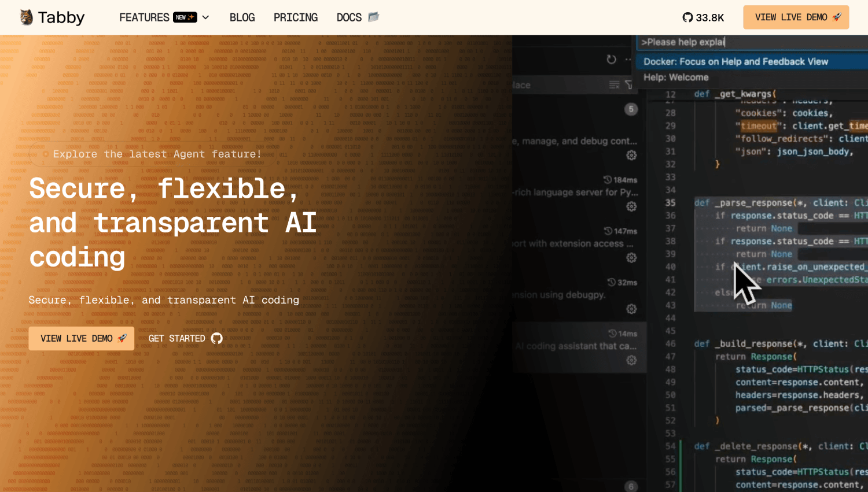Open the BLOG page
The height and width of the screenshot is (492, 868).
[242, 17]
